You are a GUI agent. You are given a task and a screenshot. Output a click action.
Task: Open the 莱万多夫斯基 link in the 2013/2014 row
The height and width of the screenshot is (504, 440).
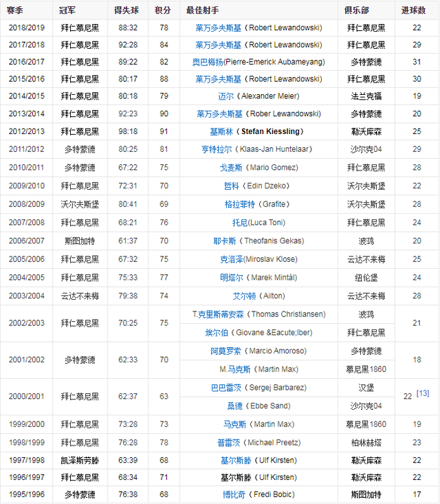(219, 113)
